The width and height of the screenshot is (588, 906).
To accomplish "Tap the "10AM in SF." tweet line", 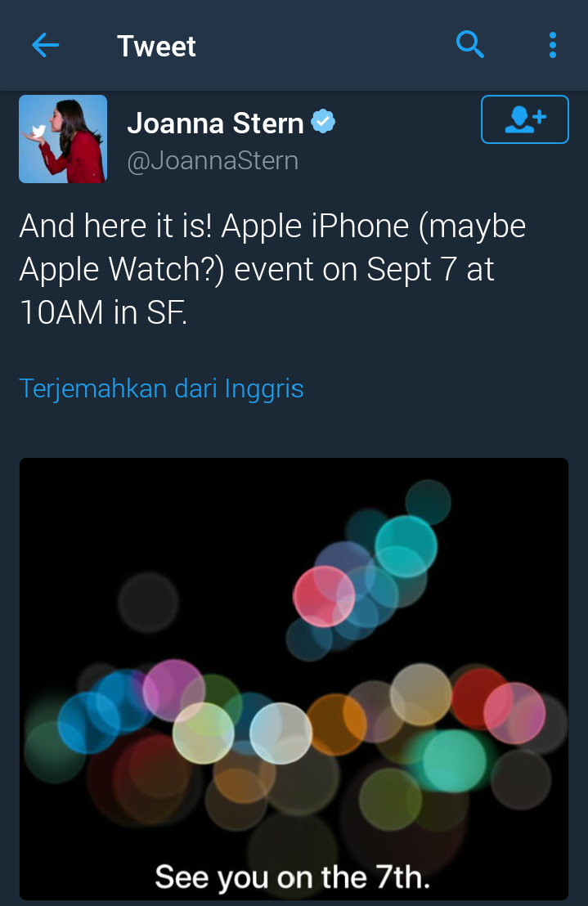I will click(x=103, y=312).
